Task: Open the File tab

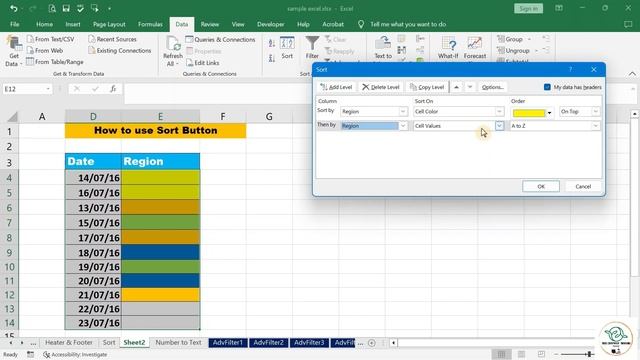Action: click(x=15, y=24)
